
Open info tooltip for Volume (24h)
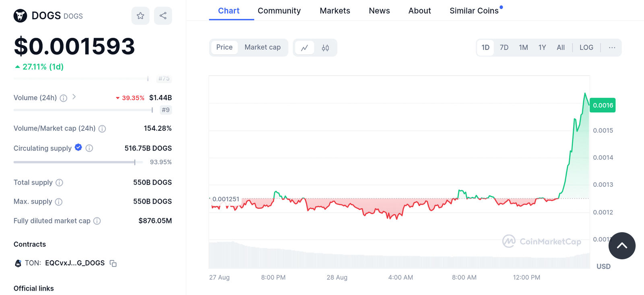click(64, 98)
